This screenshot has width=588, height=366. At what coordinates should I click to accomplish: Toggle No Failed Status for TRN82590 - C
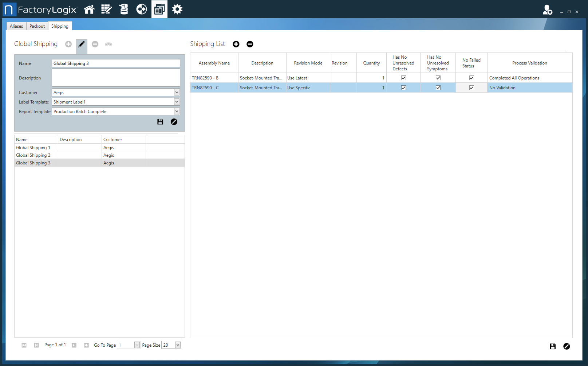pos(471,87)
